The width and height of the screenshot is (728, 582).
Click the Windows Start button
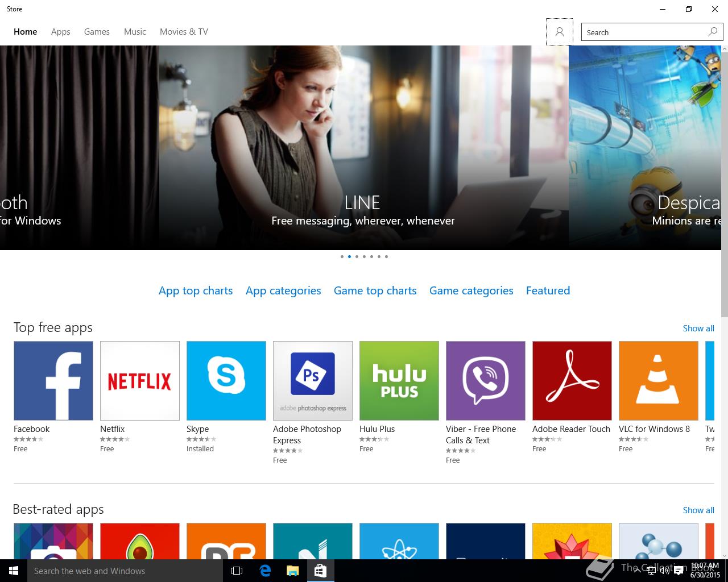click(14, 571)
